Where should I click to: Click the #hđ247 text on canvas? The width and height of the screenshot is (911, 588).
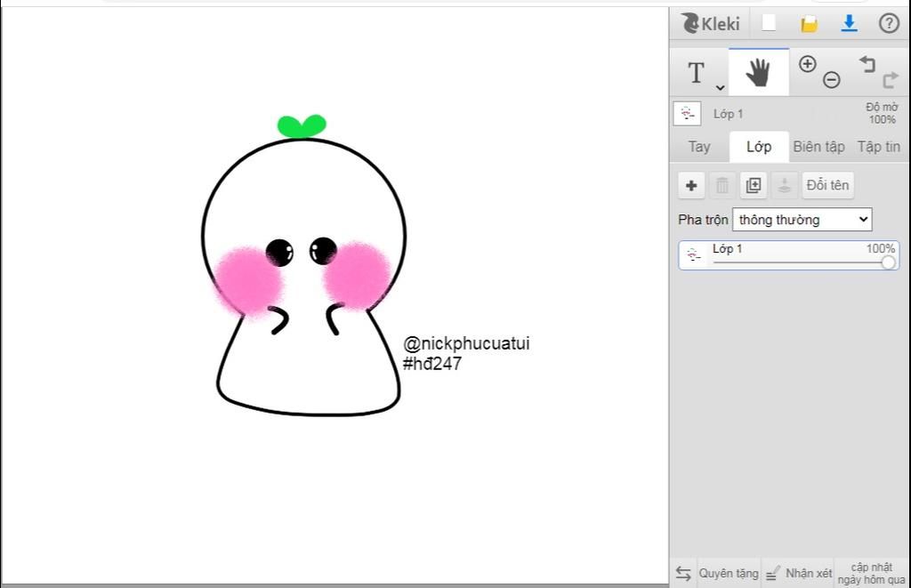(x=432, y=364)
